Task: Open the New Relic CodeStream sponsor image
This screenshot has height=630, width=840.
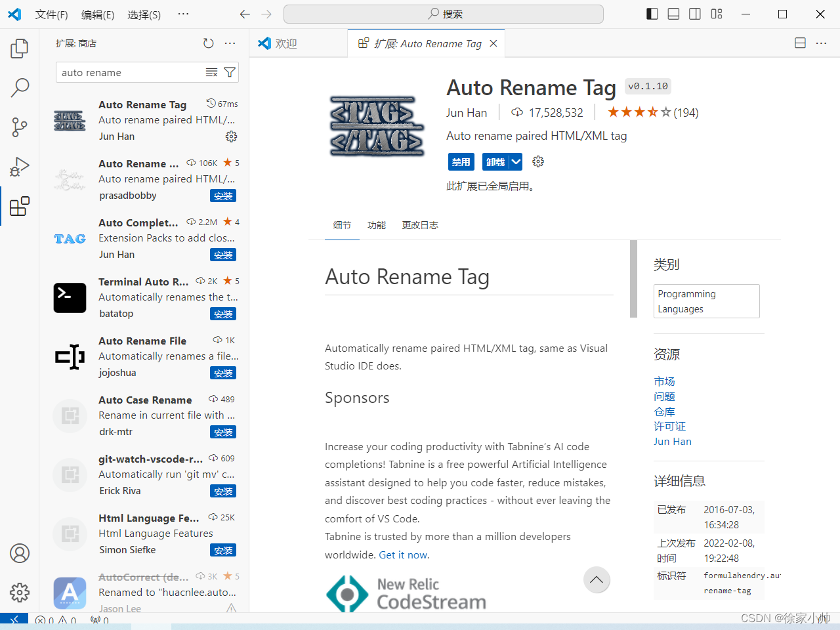Action: point(406,593)
